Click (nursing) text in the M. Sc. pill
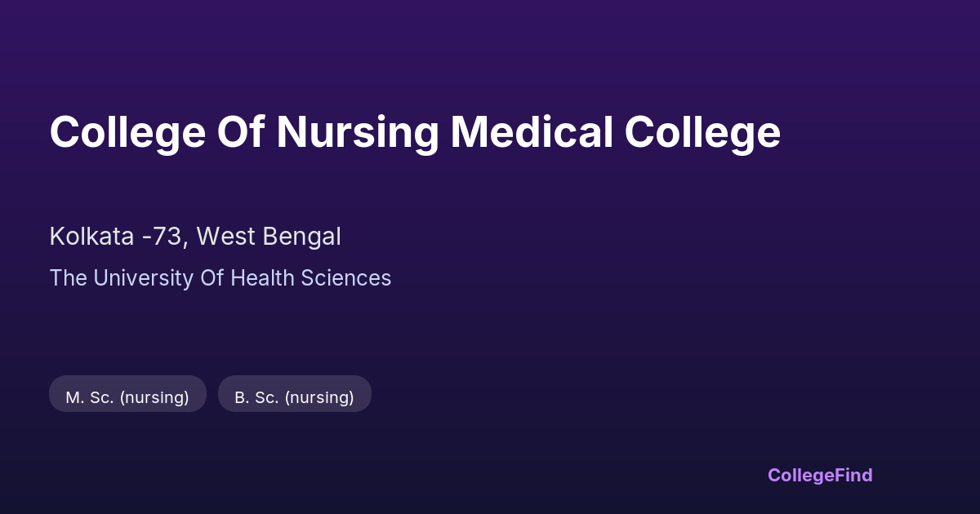 [154, 397]
